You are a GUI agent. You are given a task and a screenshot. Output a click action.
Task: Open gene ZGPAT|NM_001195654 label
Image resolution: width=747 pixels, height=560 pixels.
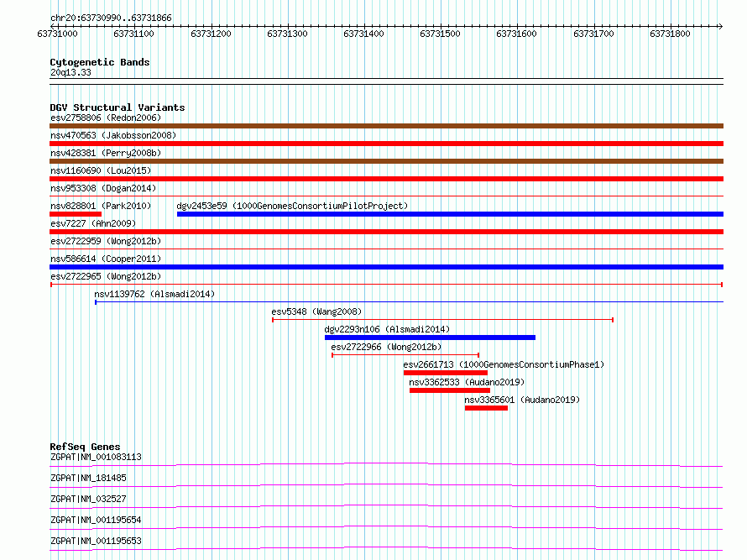tap(96, 520)
